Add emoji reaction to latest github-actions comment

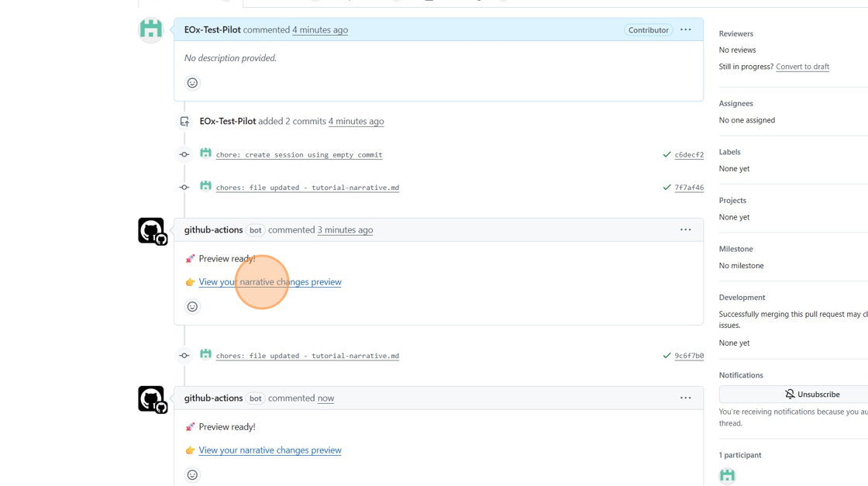(x=192, y=475)
